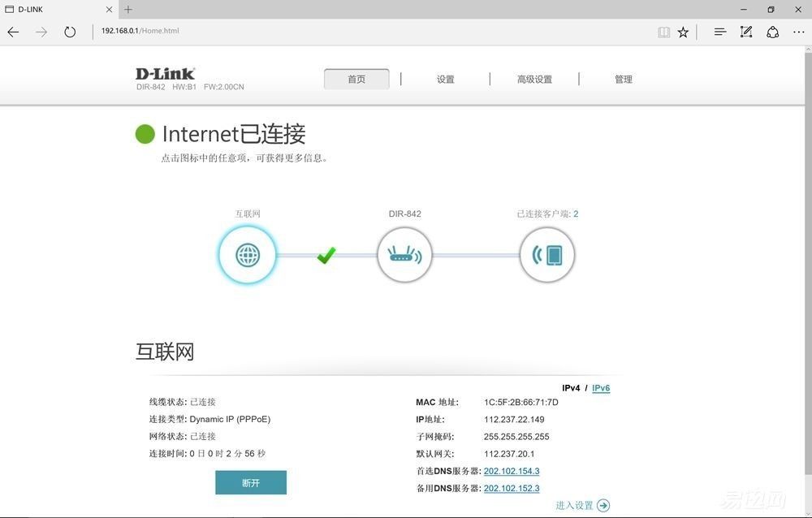Click the browser refresh icon
The width and height of the screenshot is (812, 518).
[x=69, y=32]
